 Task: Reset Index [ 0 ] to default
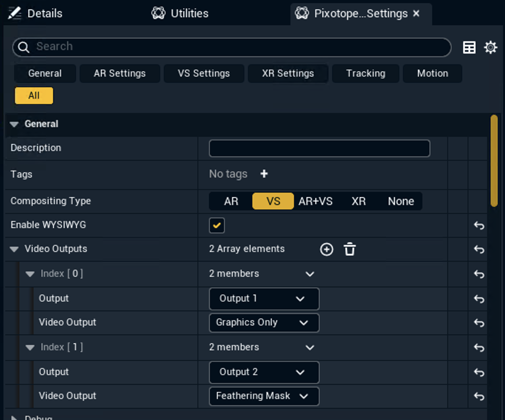[479, 274]
